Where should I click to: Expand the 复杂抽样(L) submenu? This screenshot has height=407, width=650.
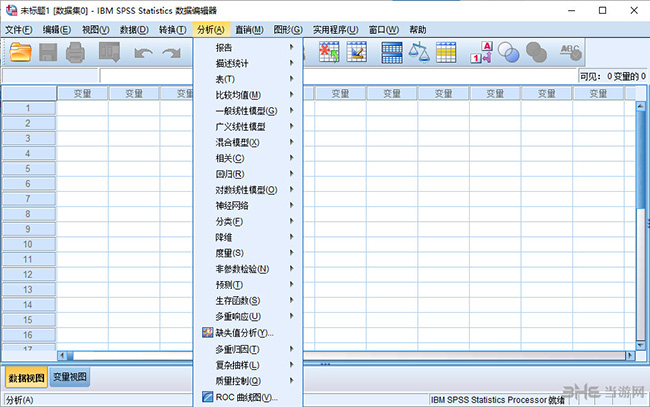pos(248,365)
